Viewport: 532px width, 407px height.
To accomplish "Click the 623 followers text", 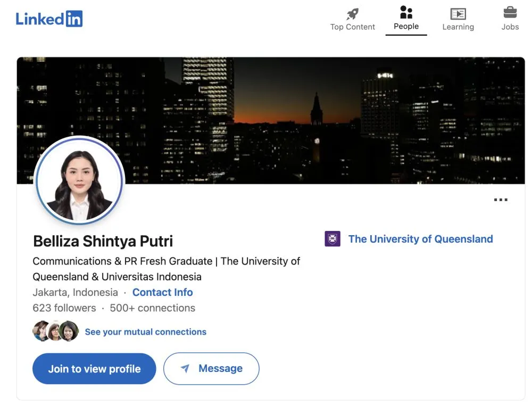I will [x=64, y=308].
